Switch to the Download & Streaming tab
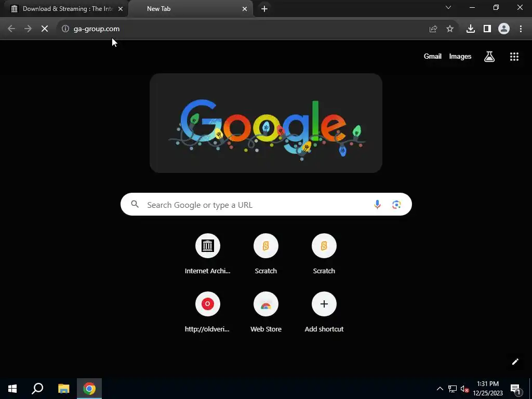 [x=64, y=9]
